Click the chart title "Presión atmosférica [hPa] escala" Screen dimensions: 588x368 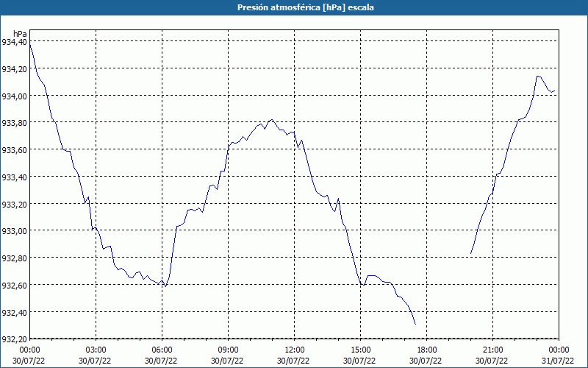(x=306, y=7)
